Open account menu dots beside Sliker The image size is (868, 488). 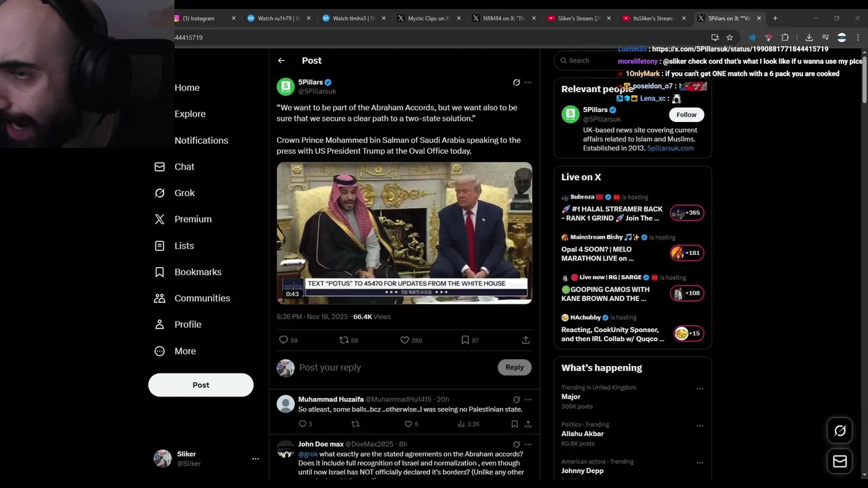(255, 459)
